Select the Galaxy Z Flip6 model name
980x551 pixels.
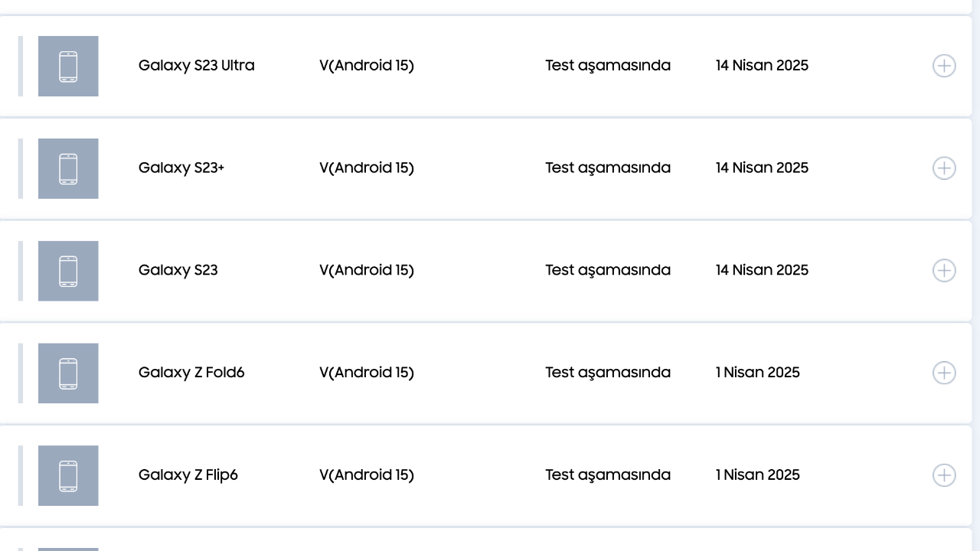pos(188,475)
